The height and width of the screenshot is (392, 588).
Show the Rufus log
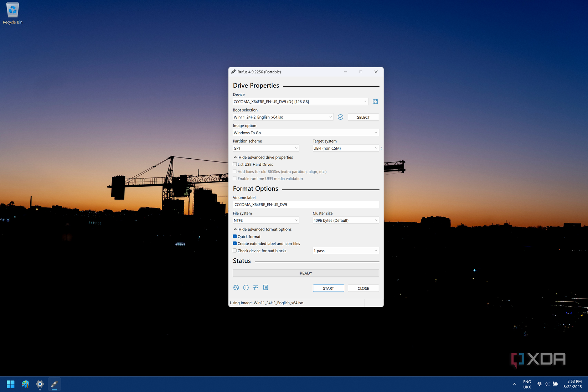point(265,288)
